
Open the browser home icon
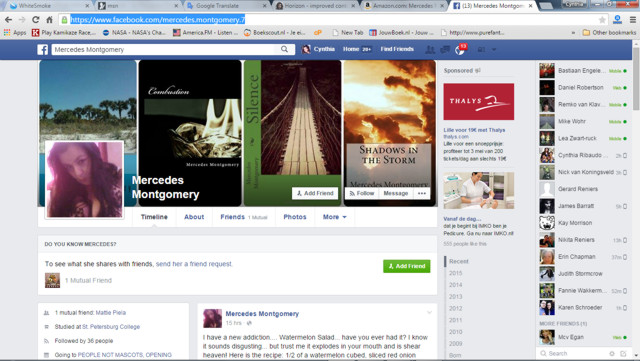click(49, 20)
